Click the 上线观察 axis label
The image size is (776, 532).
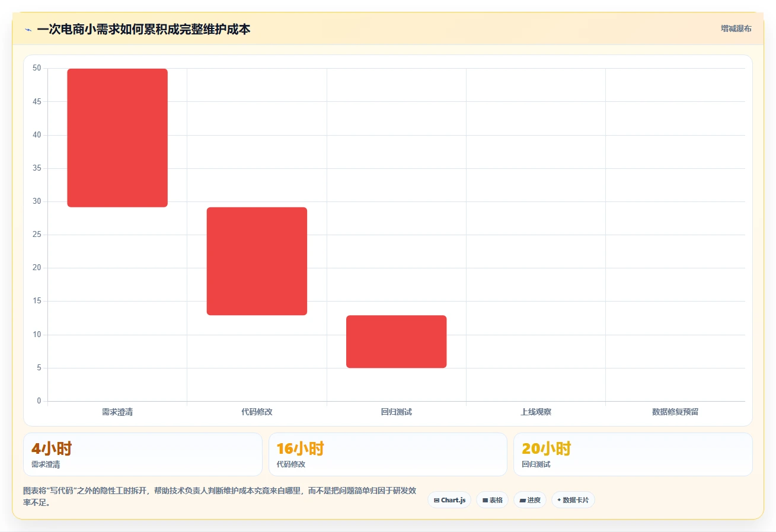tap(536, 412)
